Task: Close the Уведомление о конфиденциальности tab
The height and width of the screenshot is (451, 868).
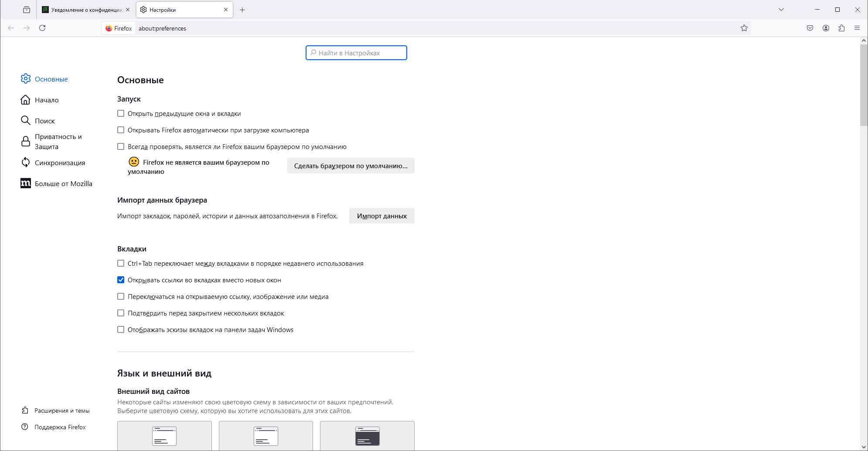Action: point(128,10)
